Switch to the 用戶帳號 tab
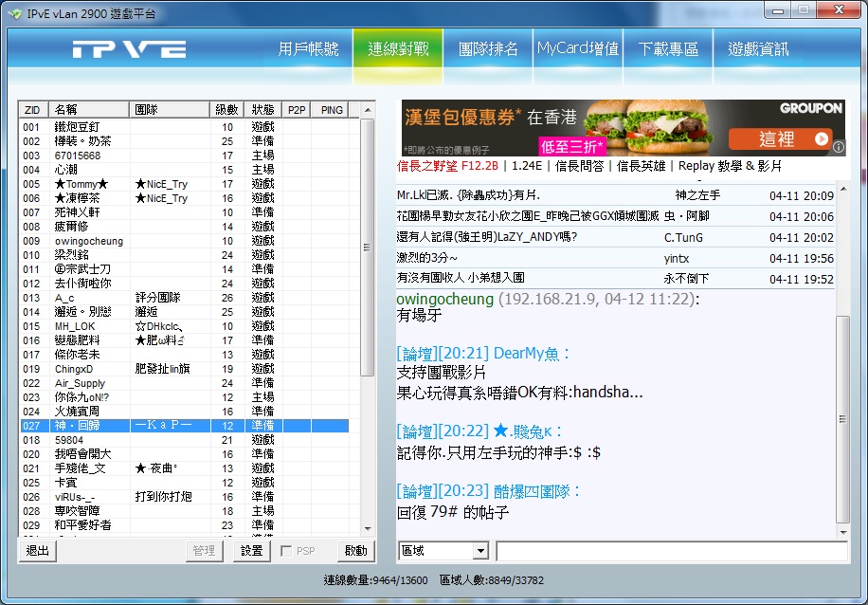 [x=308, y=49]
